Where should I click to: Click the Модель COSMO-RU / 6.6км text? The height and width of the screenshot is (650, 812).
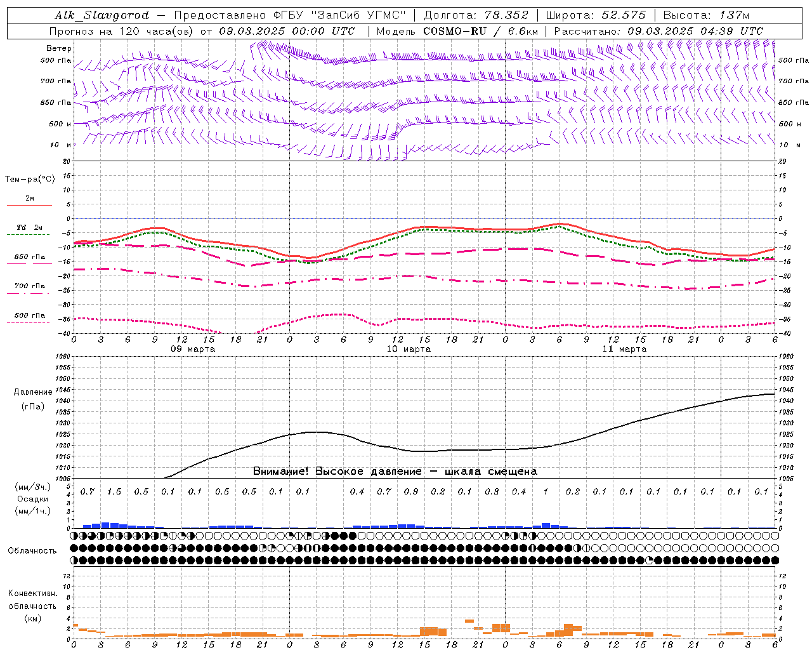[x=457, y=31]
